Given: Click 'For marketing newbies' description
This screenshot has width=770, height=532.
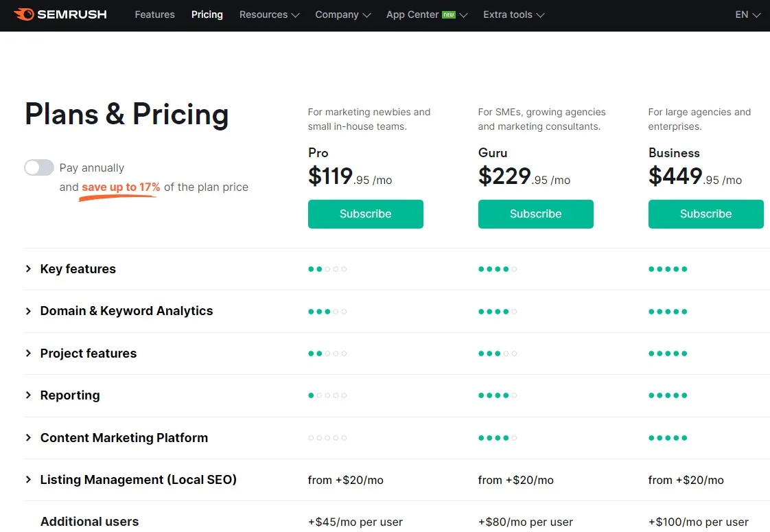Looking at the screenshot, I should 369,119.
